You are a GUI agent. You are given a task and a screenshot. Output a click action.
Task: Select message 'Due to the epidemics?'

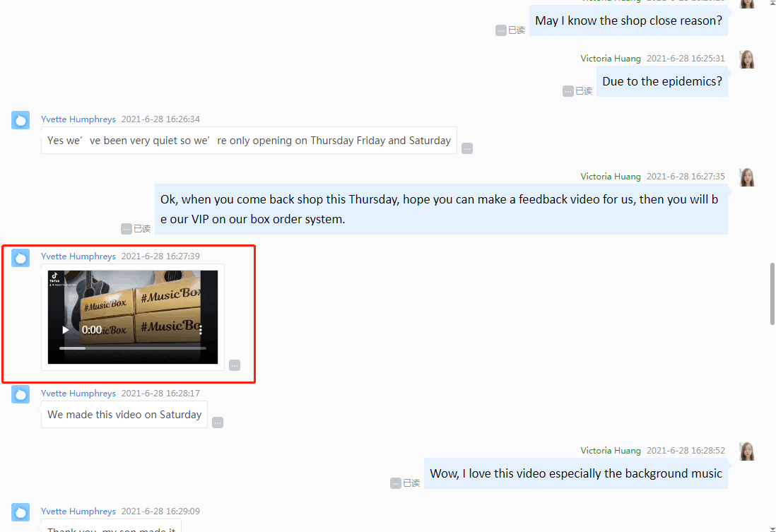(662, 82)
